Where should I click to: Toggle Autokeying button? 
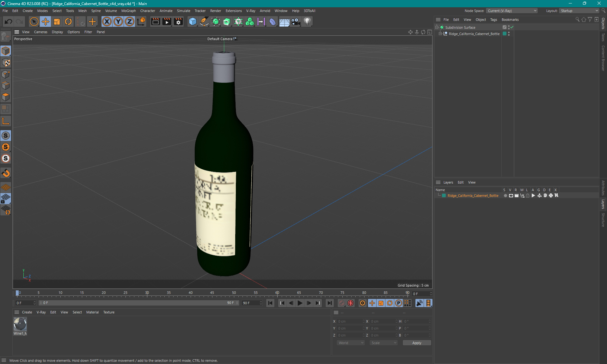coord(351,303)
